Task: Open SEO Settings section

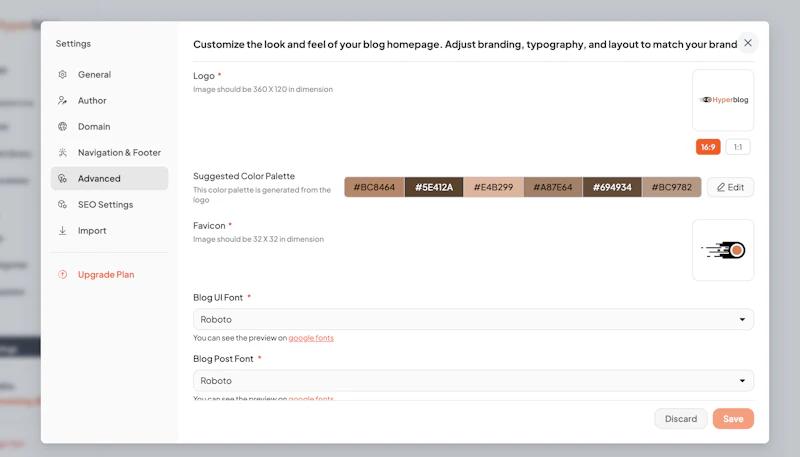Action: pyautogui.click(x=109, y=205)
